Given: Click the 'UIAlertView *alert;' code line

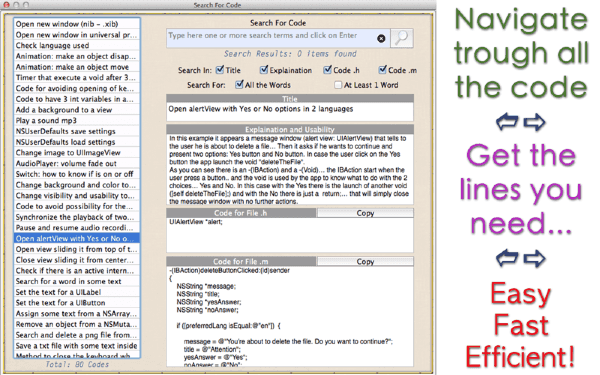Looking at the screenshot, I should [x=196, y=222].
